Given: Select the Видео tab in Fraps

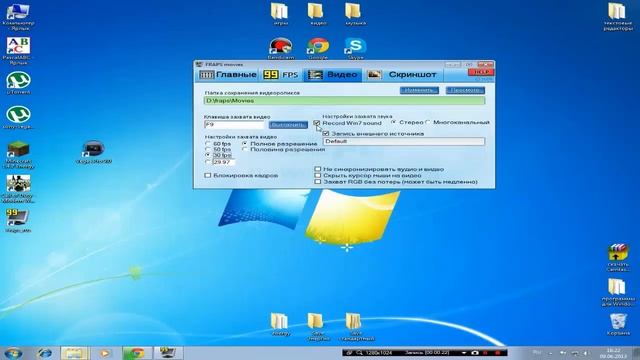Looking at the screenshot, I should (333, 75).
